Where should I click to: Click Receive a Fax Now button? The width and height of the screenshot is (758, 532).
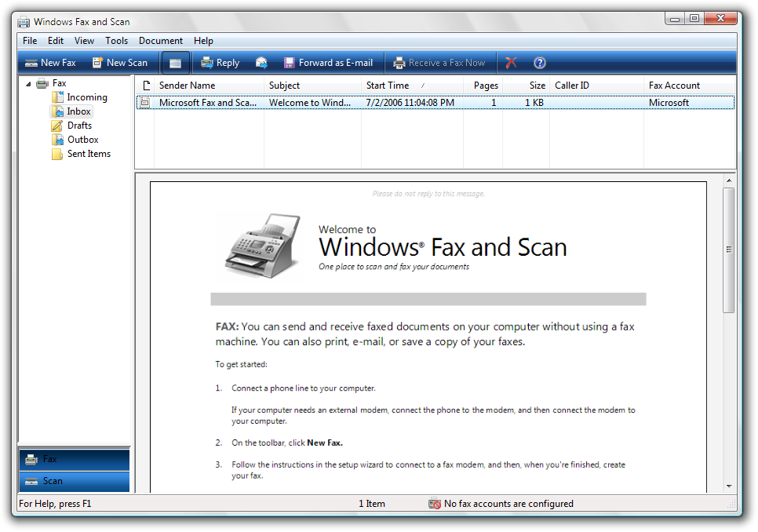[x=439, y=63]
